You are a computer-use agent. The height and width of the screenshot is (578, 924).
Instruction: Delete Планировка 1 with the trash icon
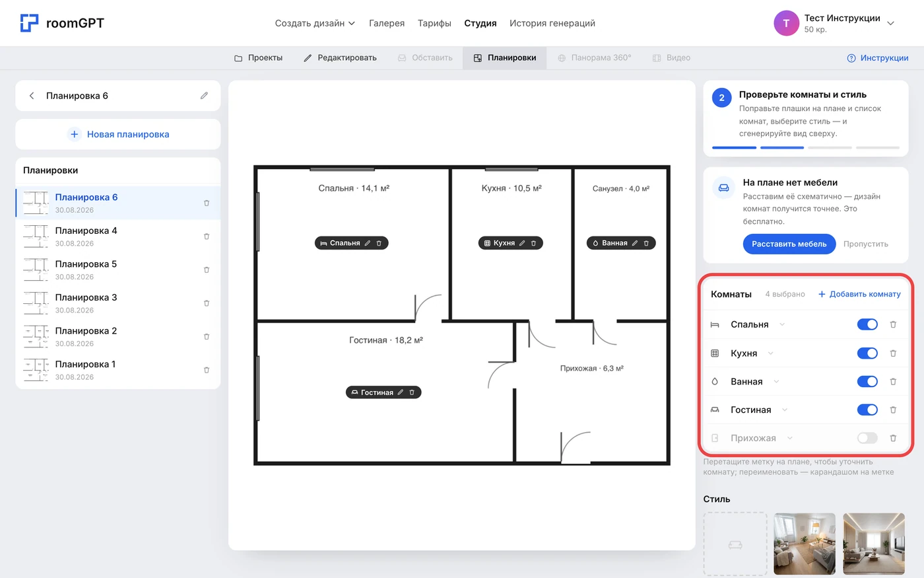click(207, 370)
